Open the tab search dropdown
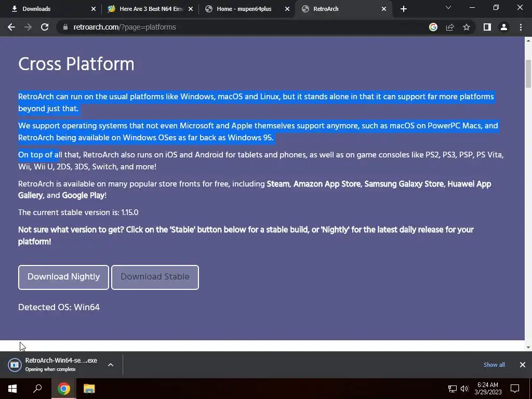Image resolution: width=532 pixels, height=399 pixels. click(x=448, y=7)
